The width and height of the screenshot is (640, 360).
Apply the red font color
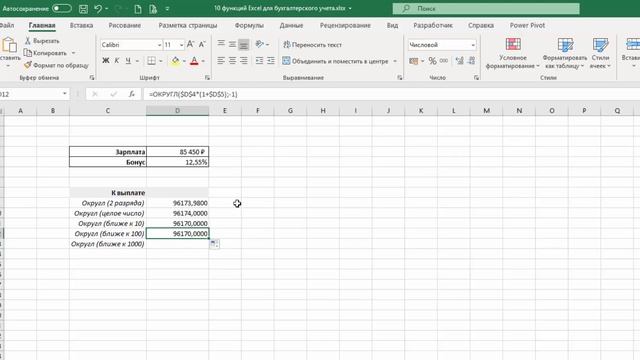[194, 61]
